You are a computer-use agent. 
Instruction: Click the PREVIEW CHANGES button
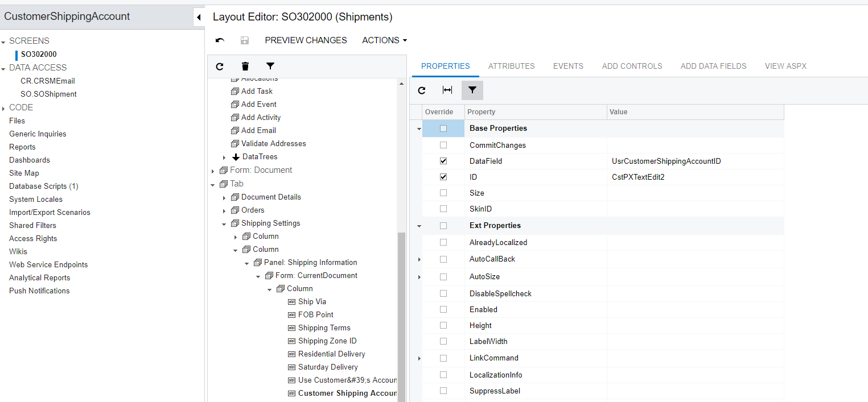(306, 40)
